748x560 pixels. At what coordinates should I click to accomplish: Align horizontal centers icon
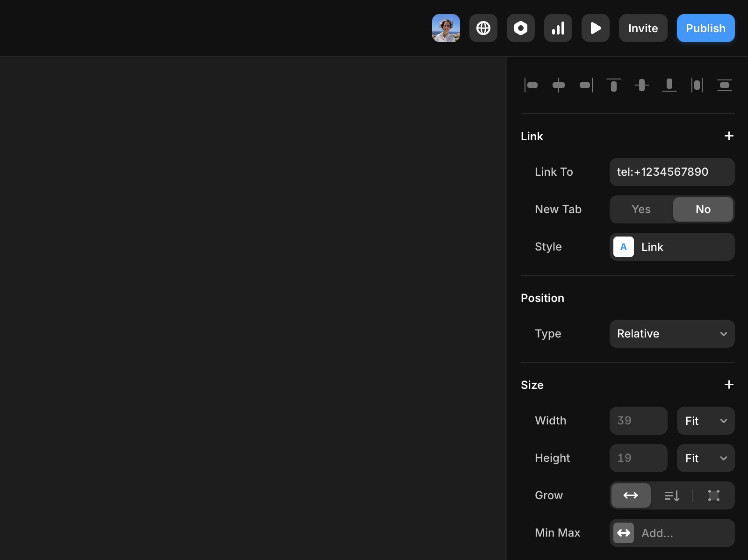coord(559,85)
